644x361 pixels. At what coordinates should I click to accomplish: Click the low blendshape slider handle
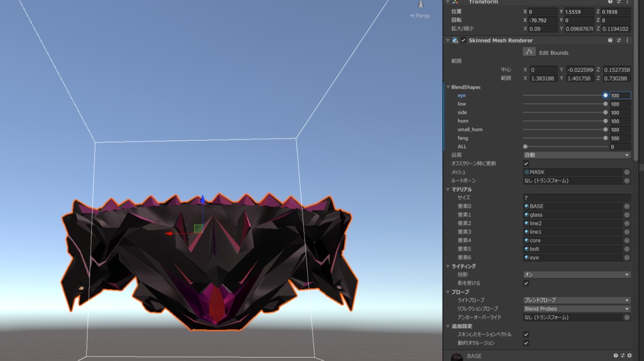606,104
